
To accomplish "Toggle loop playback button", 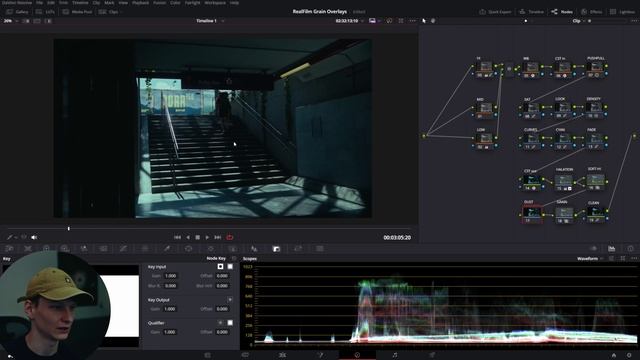I will (x=230, y=237).
